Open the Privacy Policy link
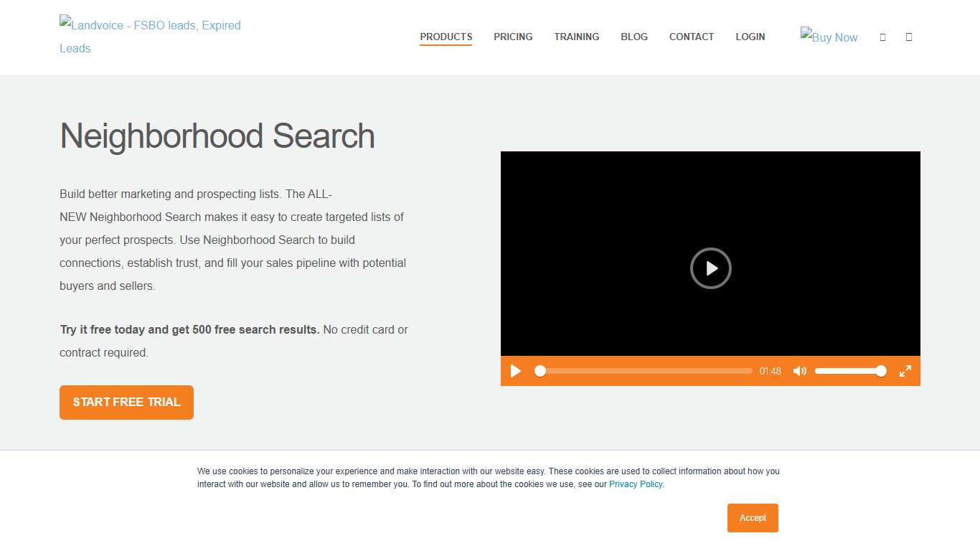 click(x=635, y=484)
